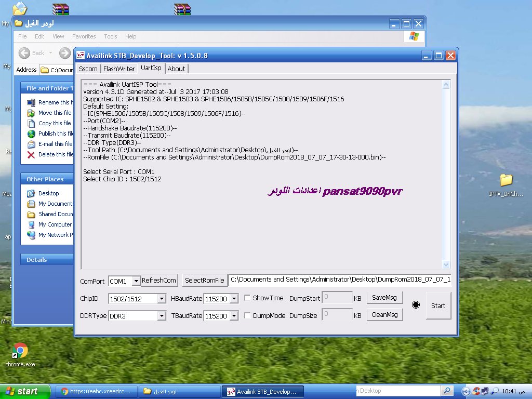
Task: Click the Explorer address bar field
Action: click(57, 70)
